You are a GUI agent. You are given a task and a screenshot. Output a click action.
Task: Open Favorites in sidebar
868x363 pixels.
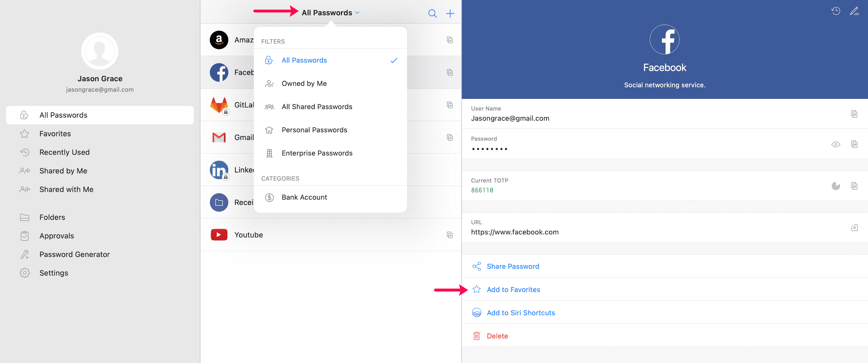click(x=100, y=134)
